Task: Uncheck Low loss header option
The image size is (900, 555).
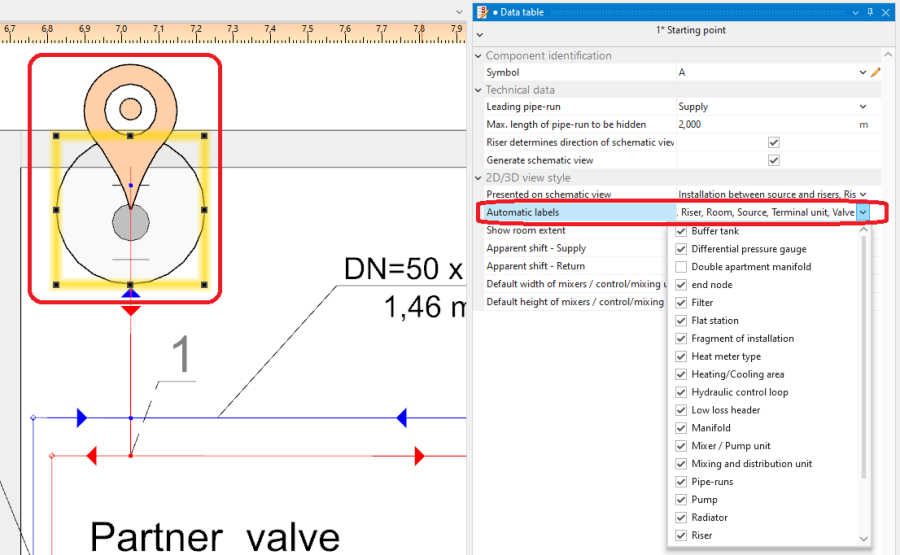Action: [x=681, y=410]
